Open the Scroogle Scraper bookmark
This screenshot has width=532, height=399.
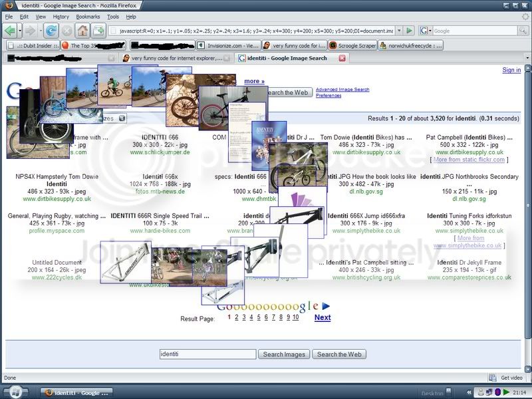click(352, 45)
